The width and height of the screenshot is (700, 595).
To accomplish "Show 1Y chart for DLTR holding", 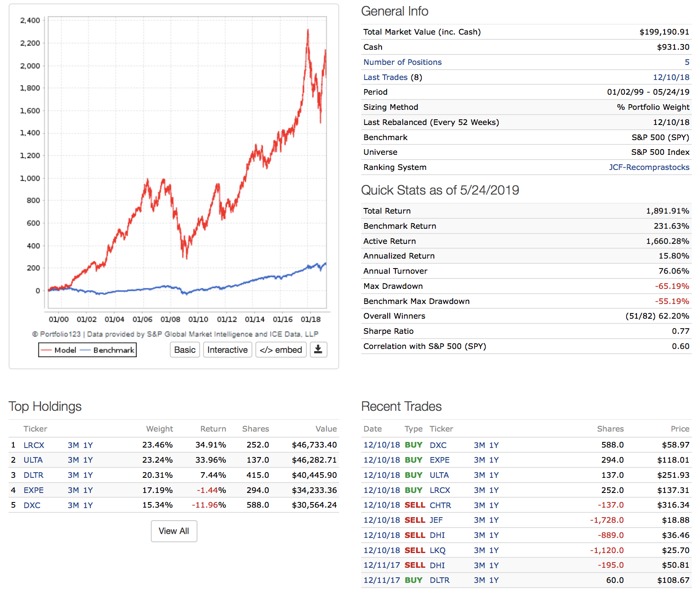I will coord(88,475).
